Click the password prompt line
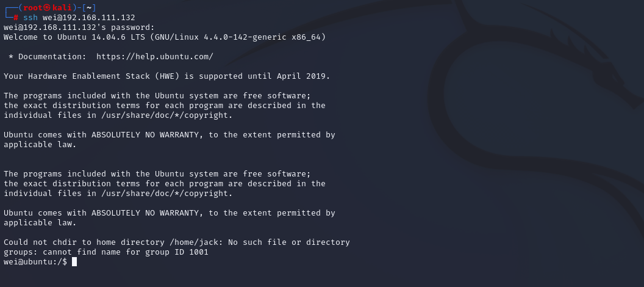 coord(79,27)
